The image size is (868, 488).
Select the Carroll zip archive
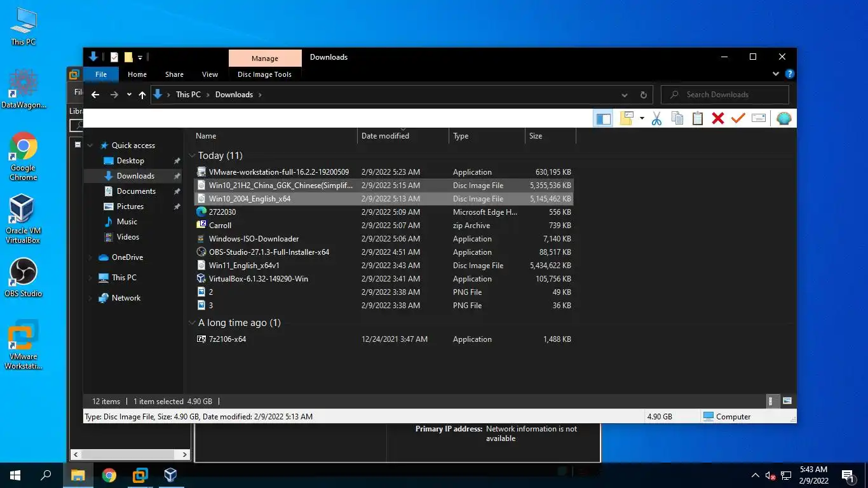[384, 226]
